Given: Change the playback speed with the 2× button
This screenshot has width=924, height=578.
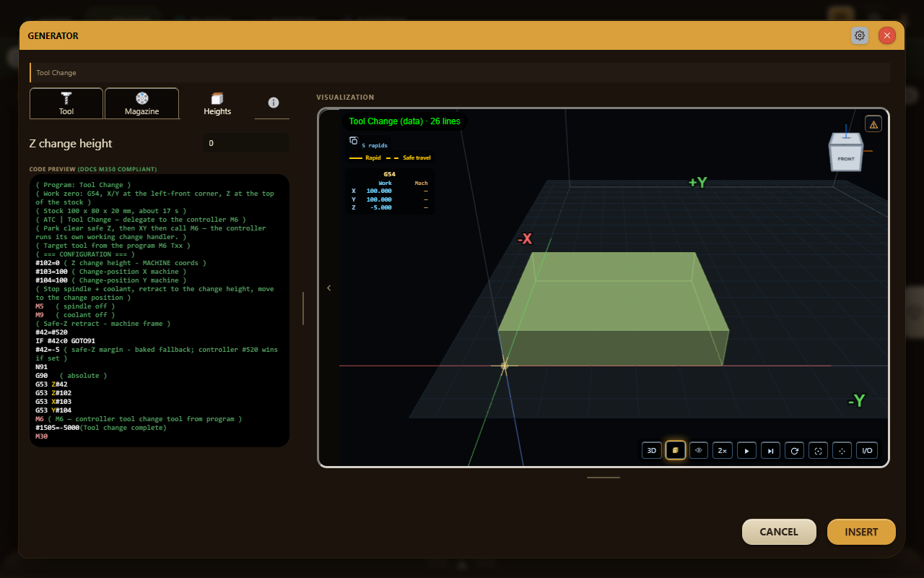Looking at the screenshot, I should click(722, 450).
